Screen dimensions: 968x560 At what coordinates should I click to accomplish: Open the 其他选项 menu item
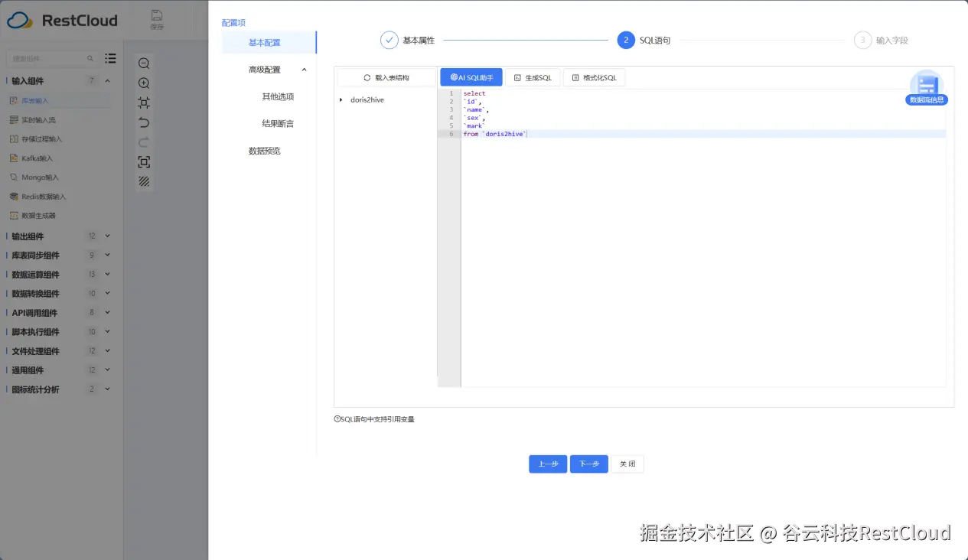278,96
